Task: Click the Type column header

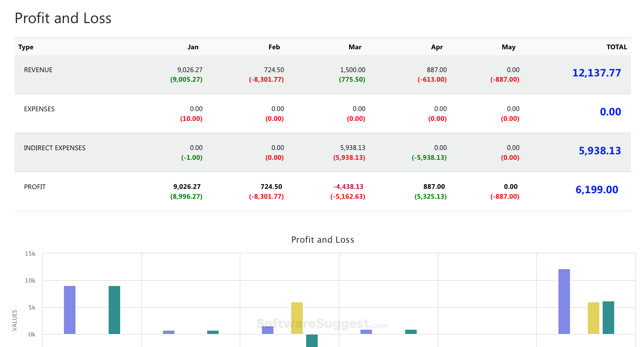Action: (26, 47)
